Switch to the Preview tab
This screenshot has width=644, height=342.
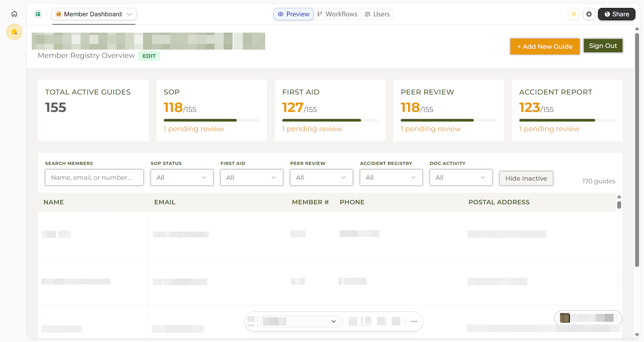293,14
